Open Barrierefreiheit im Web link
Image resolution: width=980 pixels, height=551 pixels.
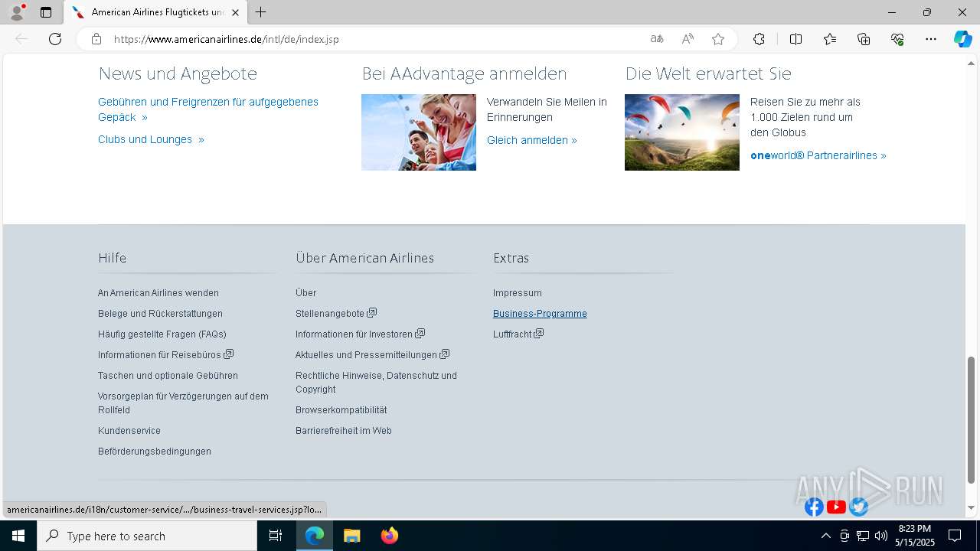(344, 431)
